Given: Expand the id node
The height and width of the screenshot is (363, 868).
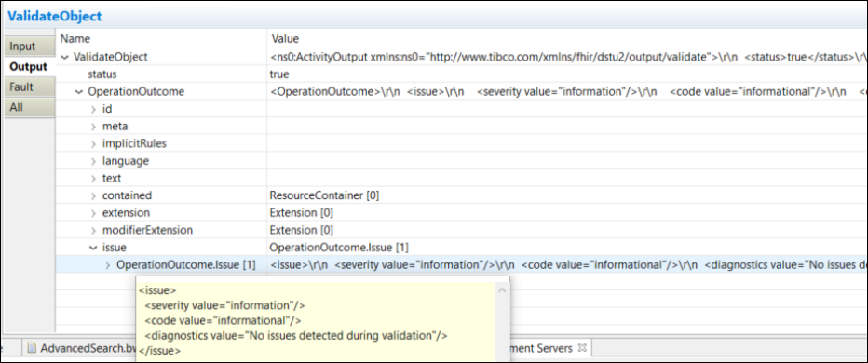Looking at the screenshot, I should point(93,109).
